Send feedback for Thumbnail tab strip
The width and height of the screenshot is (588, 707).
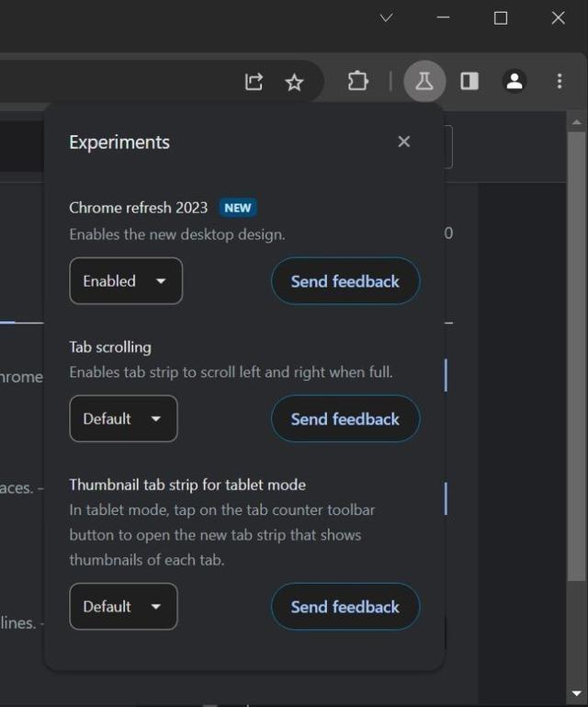coord(345,607)
